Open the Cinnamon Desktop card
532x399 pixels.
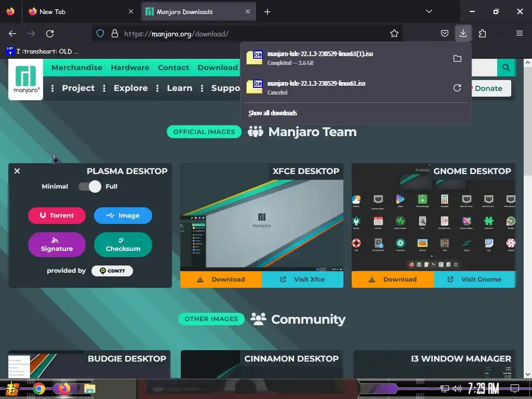point(262,364)
